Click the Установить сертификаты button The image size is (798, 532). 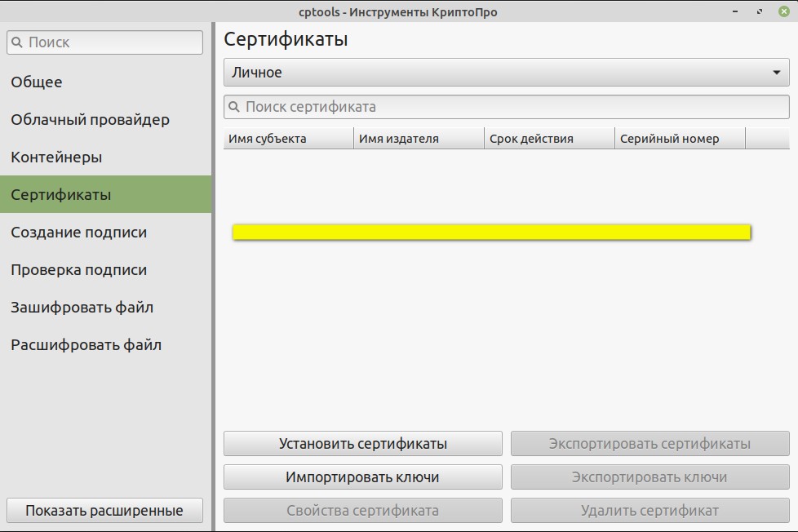click(363, 443)
